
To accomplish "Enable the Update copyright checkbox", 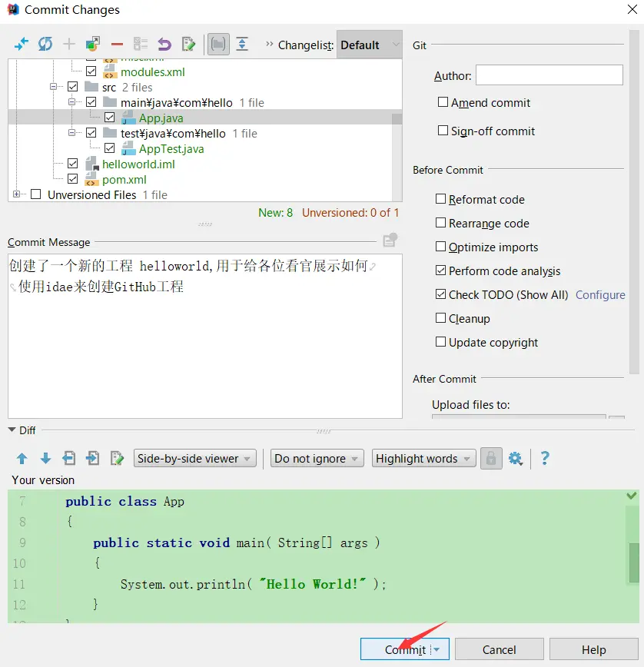I will (440, 342).
